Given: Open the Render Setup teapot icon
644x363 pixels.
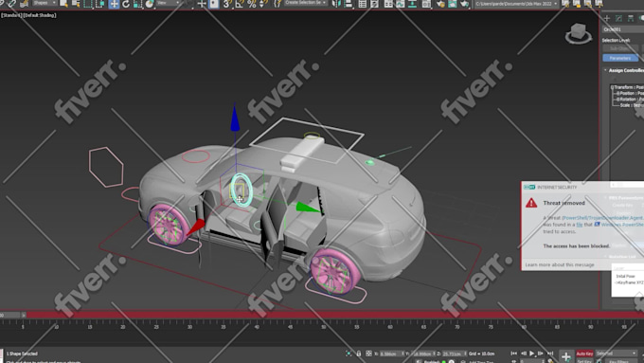Looking at the screenshot, I should click(440, 4).
